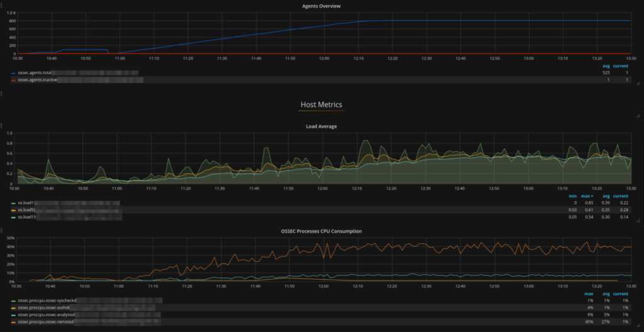Toggle the ossec-syscheckd series in legend

(47, 301)
